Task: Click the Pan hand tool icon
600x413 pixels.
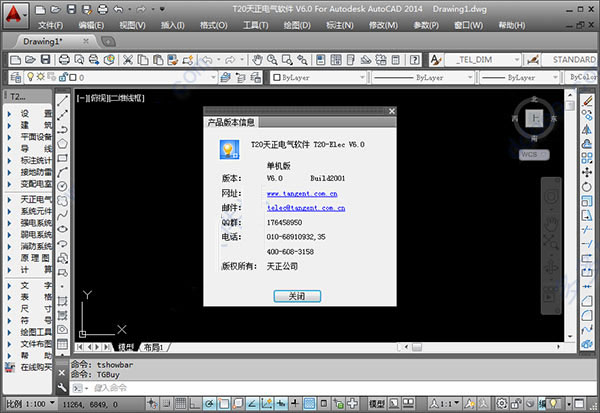Action: coord(257,60)
